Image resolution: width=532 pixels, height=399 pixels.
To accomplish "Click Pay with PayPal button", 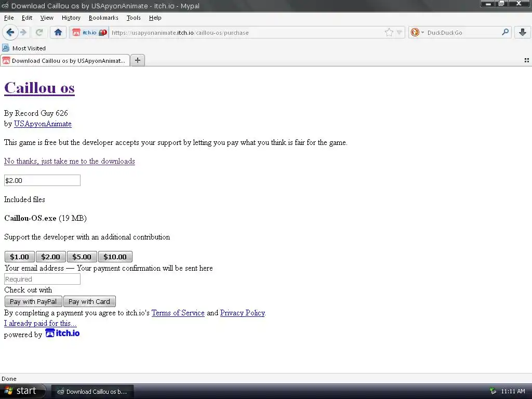I will point(33,301).
